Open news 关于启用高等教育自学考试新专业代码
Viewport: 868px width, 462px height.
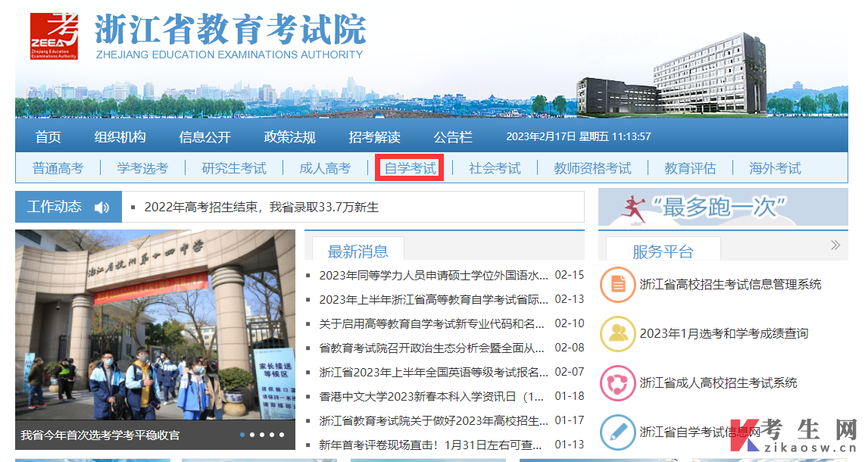pyautogui.click(x=432, y=323)
